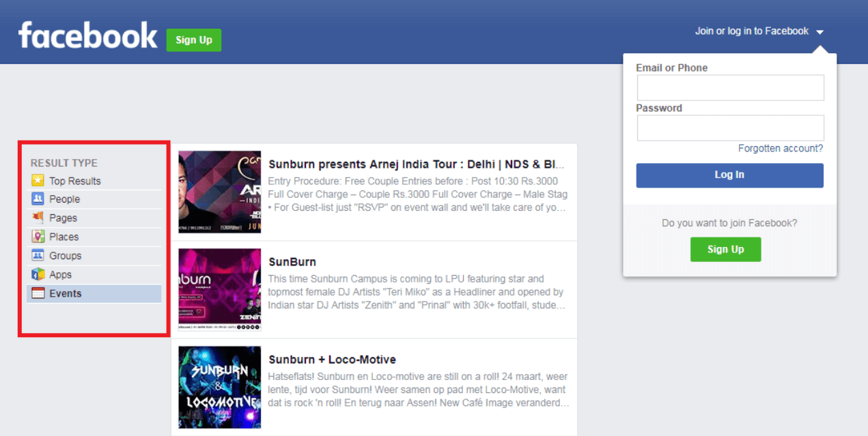Click the Groups filter icon
The image size is (868, 436).
coord(38,256)
